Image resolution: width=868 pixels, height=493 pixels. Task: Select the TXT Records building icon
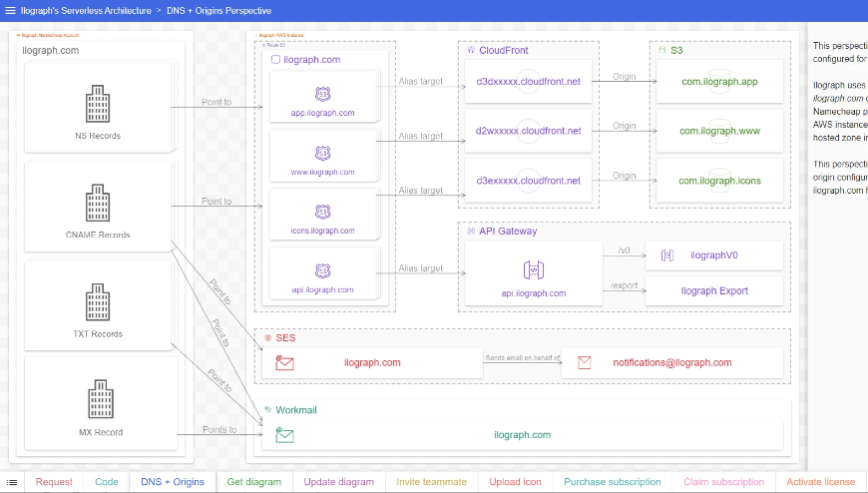pyautogui.click(x=98, y=302)
